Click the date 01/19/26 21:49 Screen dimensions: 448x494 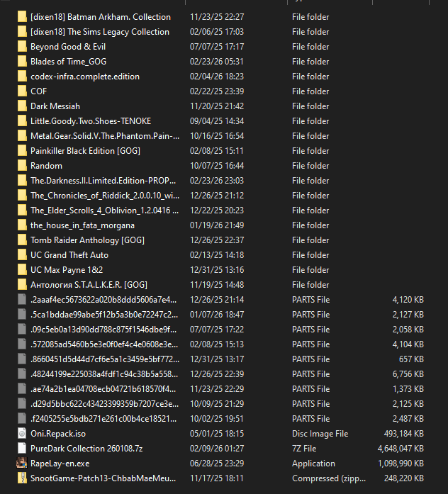click(x=217, y=225)
